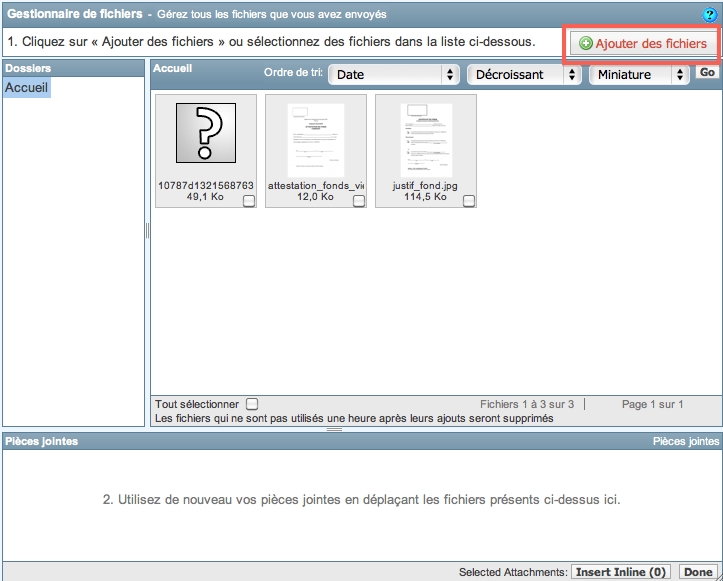Screen dimensions: 723x581
Task: Click the justif_fond.jpg filename
Action: [x=425, y=185]
